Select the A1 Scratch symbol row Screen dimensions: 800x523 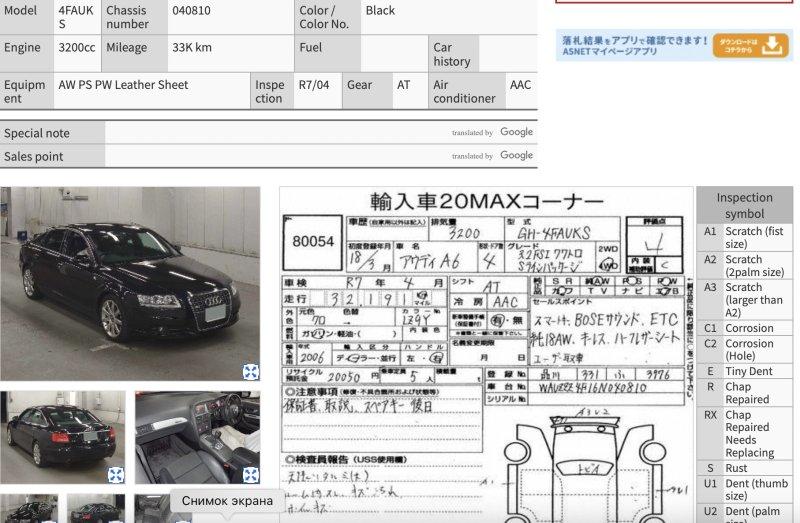744,237
